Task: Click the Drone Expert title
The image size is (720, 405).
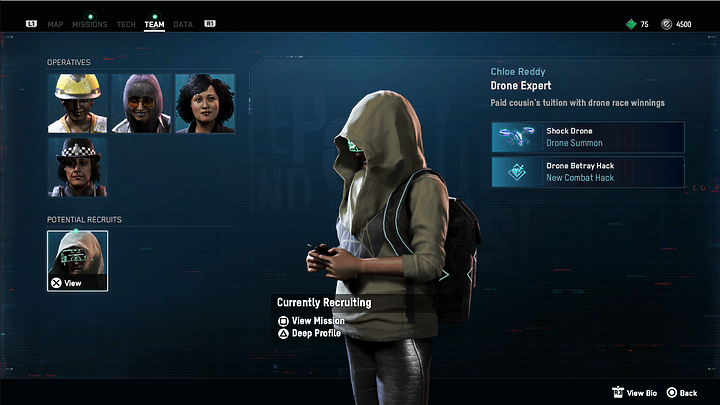Action: tap(521, 86)
